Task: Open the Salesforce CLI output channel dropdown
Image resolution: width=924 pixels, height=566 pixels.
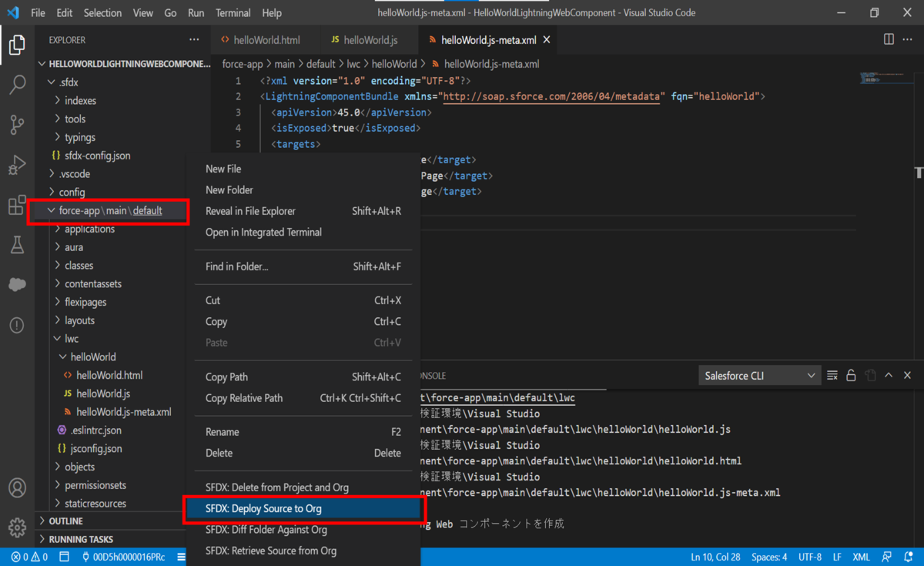Action: click(759, 376)
